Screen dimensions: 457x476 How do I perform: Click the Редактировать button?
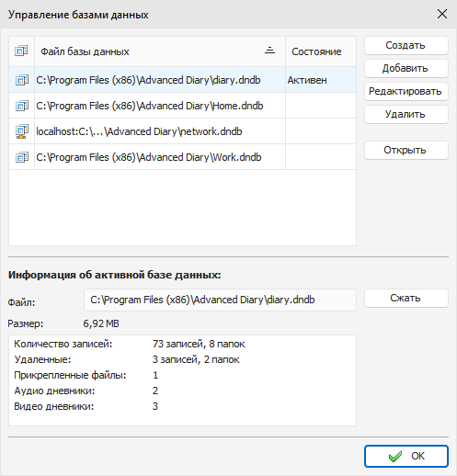point(406,91)
